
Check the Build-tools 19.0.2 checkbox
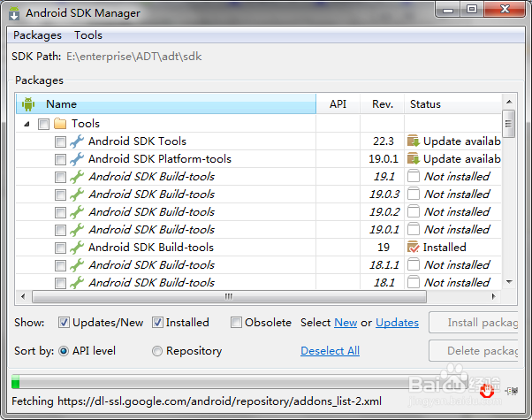(60, 212)
